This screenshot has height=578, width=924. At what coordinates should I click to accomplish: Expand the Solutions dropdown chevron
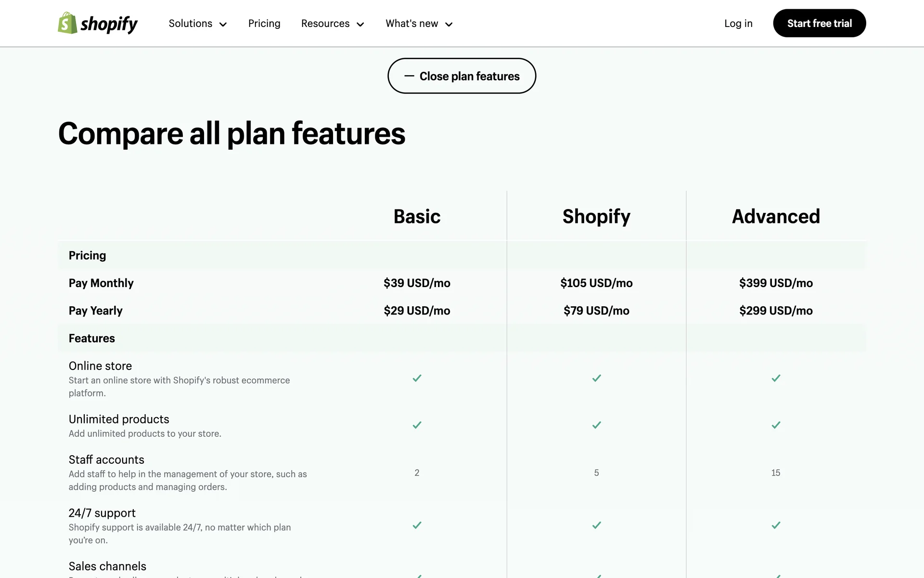(x=223, y=25)
